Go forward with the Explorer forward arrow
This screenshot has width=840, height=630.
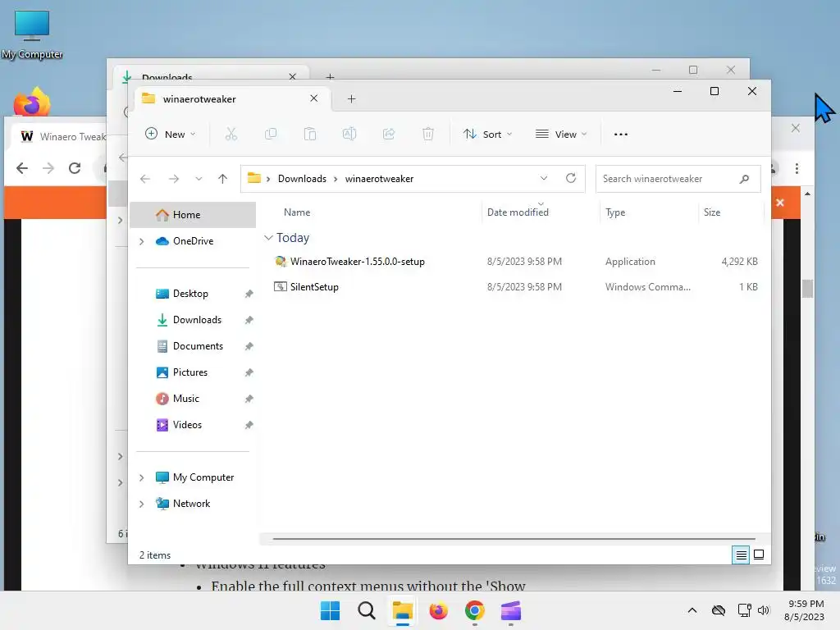[x=174, y=178]
